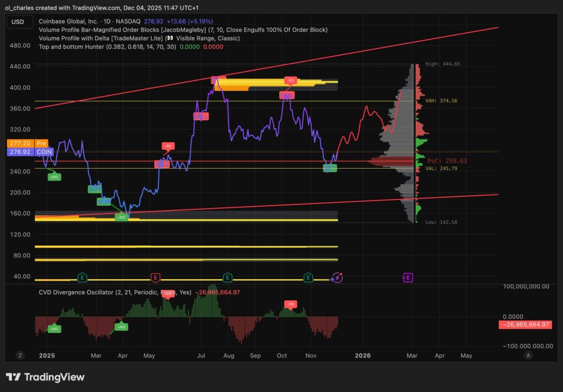Open the USD currency selector
The height and width of the screenshot is (392, 563).
point(19,21)
